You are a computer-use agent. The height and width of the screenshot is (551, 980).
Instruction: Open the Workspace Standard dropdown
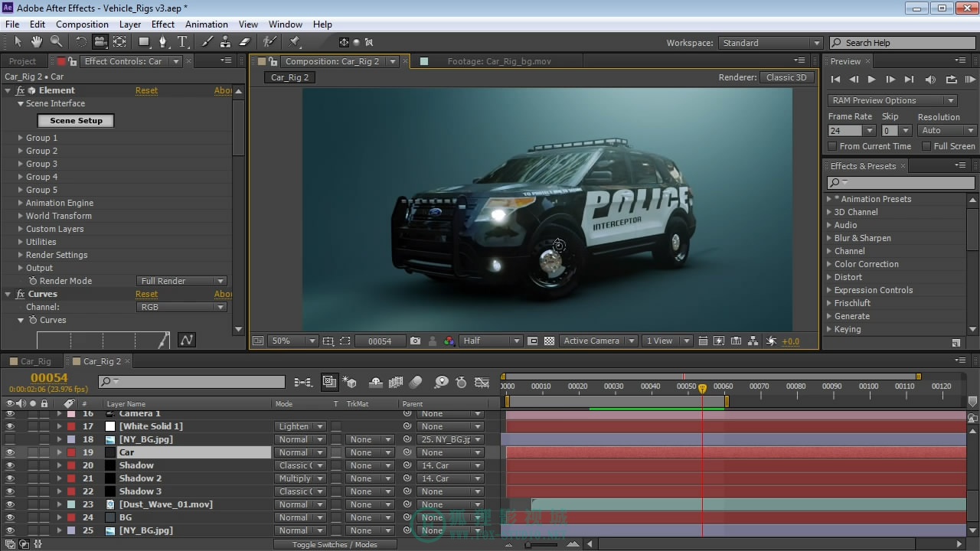coord(770,43)
